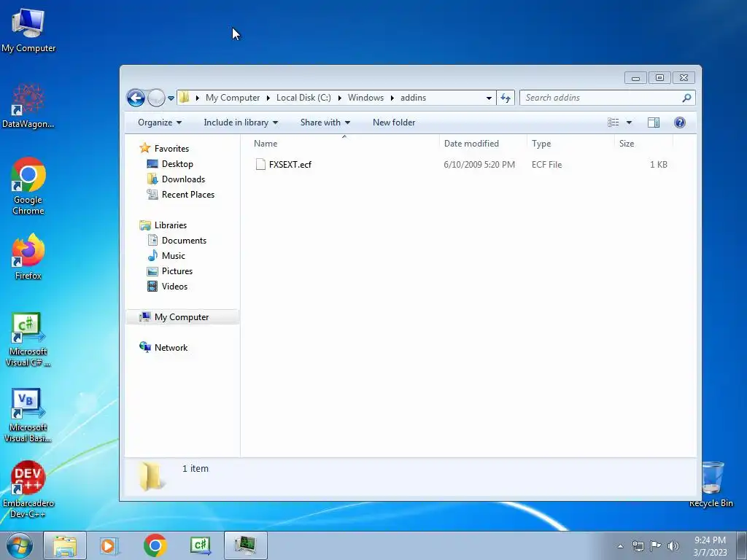The height and width of the screenshot is (560, 747).
Task: Select Firefox desktop shortcut
Action: pyautogui.click(x=28, y=257)
